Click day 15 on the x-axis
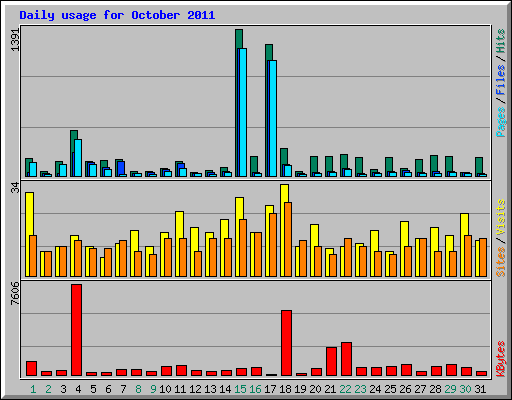The width and height of the screenshot is (512, 400). [240, 389]
